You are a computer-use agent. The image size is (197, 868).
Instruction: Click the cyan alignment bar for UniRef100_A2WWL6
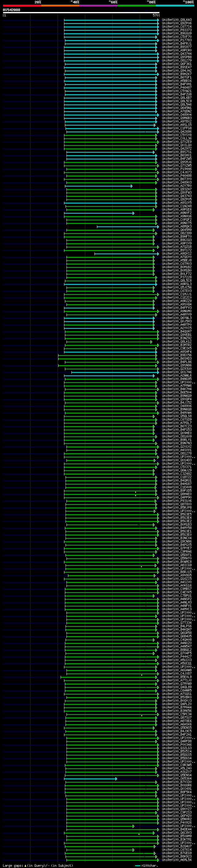pos(110,376)
